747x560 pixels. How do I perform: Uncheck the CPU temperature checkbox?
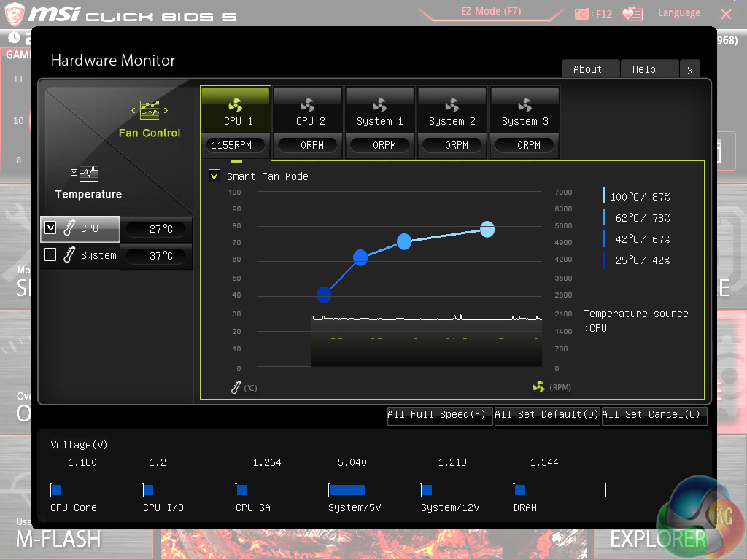point(50,227)
